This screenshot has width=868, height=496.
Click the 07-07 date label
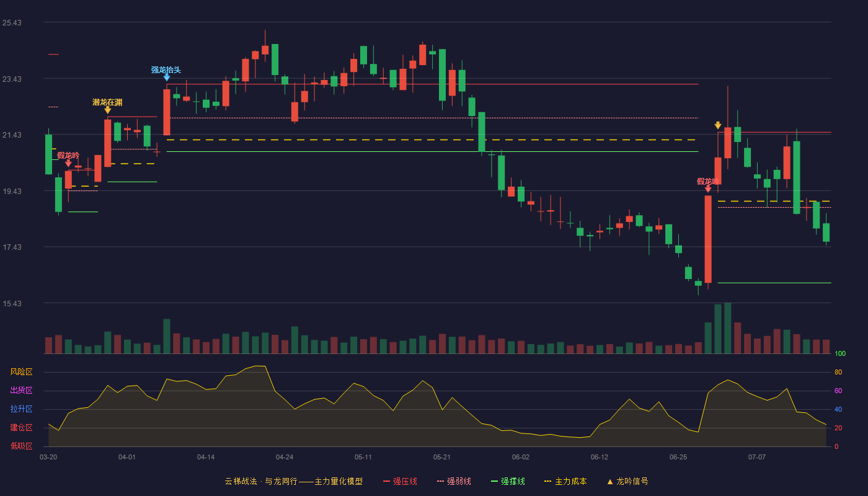(x=757, y=457)
